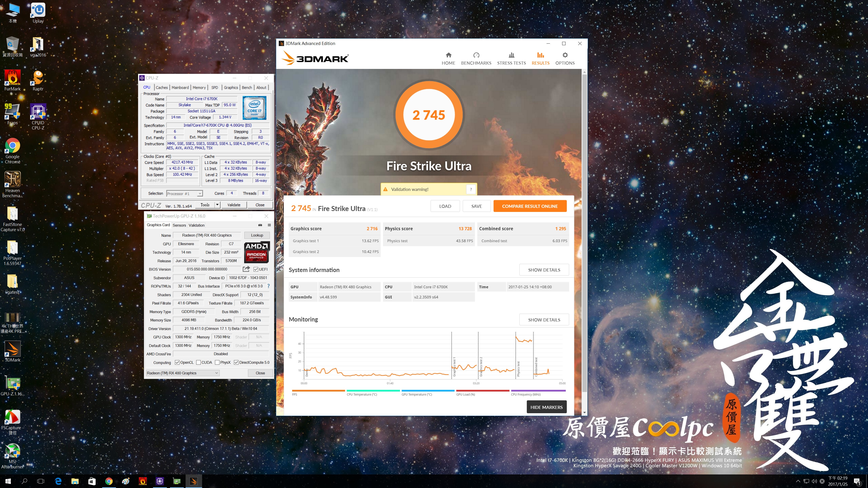
Task: Open 3DMark OPTIONS gear
Action: pyautogui.click(x=565, y=59)
